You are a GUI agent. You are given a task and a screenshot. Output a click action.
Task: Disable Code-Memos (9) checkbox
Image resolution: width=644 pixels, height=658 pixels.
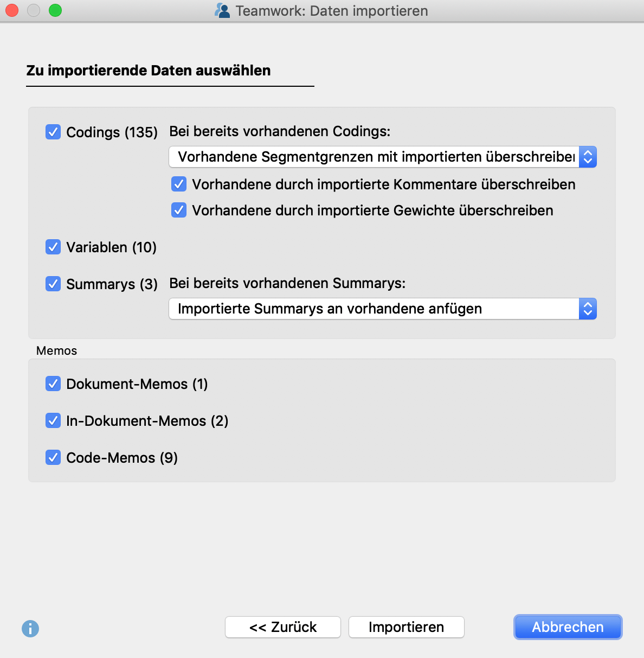(53, 457)
